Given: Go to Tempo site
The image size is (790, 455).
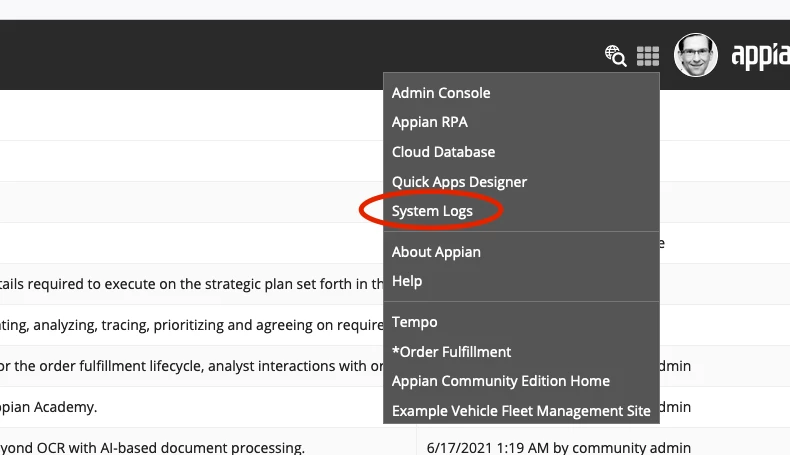Looking at the screenshot, I should 415,322.
